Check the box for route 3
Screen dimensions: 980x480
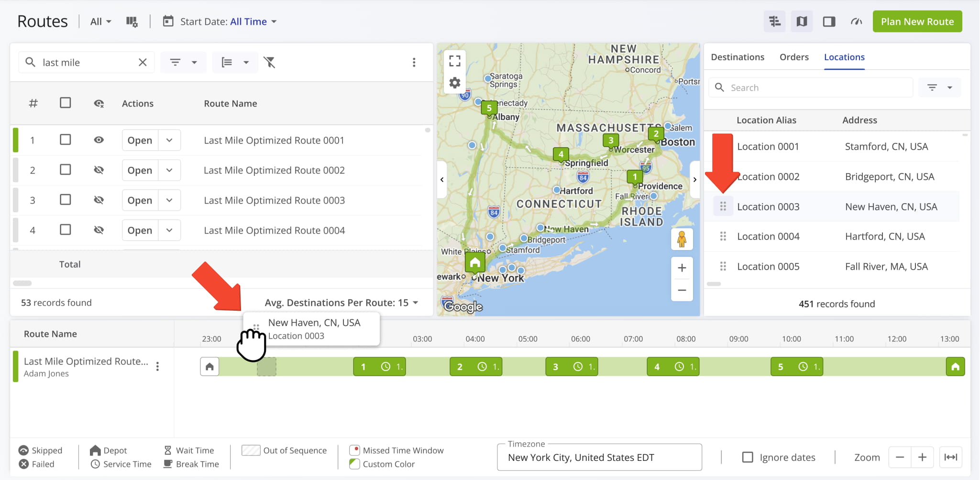[x=66, y=200]
